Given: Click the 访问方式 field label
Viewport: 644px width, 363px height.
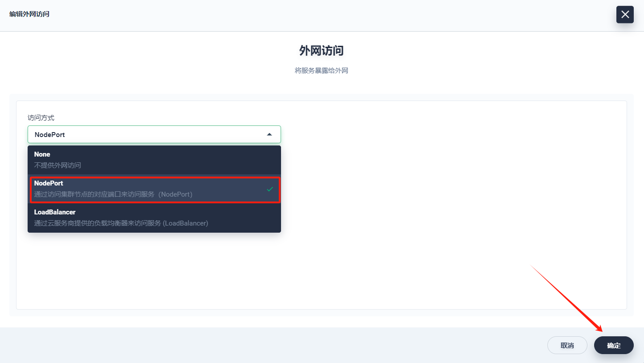Looking at the screenshot, I should [41, 118].
